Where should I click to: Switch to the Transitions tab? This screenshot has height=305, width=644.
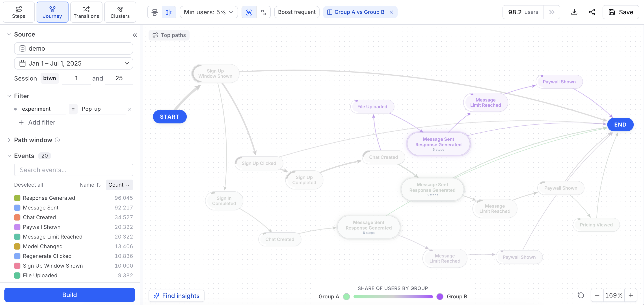coord(86,12)
